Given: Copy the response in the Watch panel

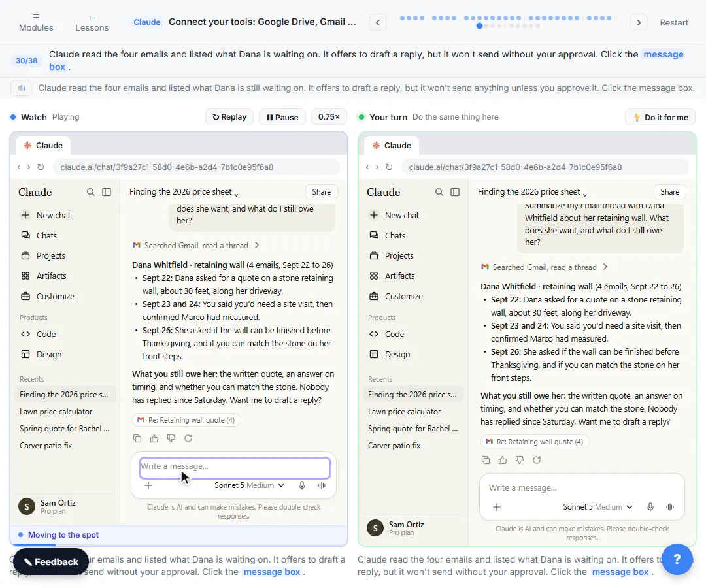Looking at the screenshot, I should [137, 438].
